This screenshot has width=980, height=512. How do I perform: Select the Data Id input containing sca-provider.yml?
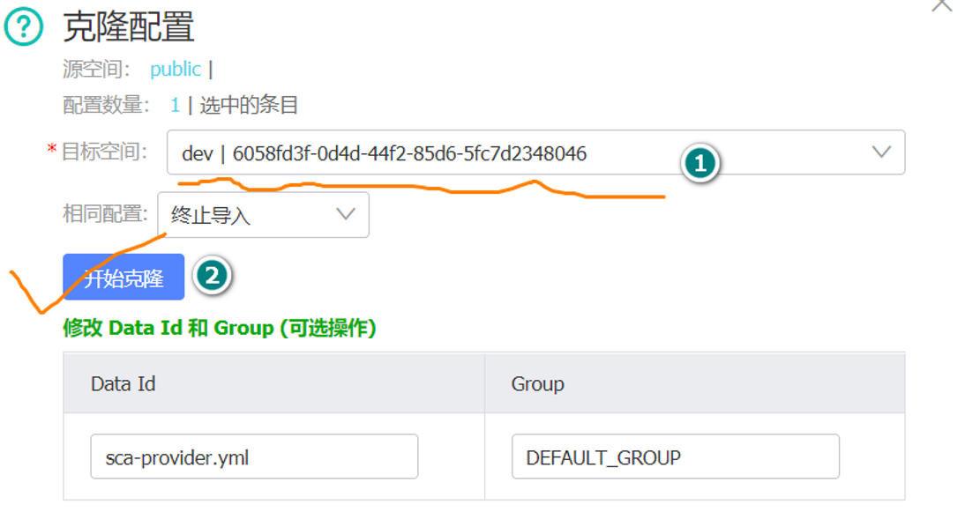254,456
